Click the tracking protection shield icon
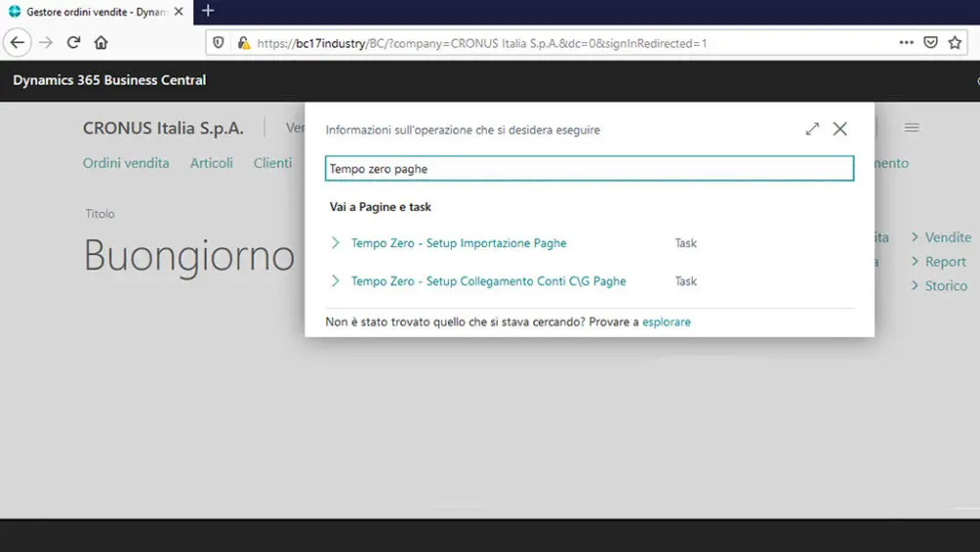This screenshot has width=980, height=552. click(x=219, y=43)
